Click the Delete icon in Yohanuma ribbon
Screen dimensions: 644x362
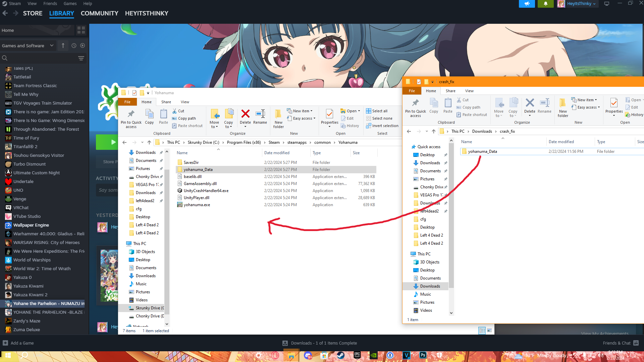click(245, 114)
